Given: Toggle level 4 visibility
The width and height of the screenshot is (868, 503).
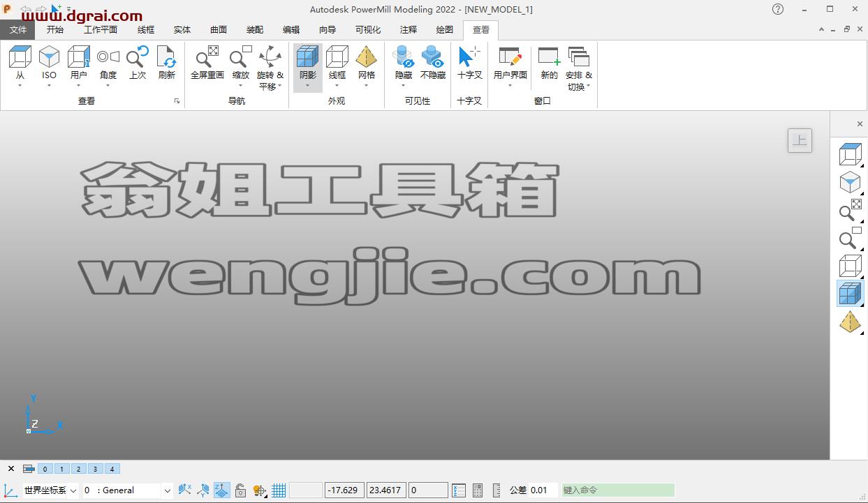Looking at the screenshot, I should click(x=112, y=469).
